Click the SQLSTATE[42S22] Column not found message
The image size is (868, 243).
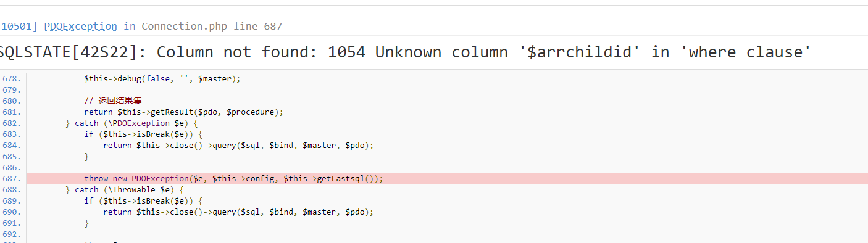tap(406, 52)
